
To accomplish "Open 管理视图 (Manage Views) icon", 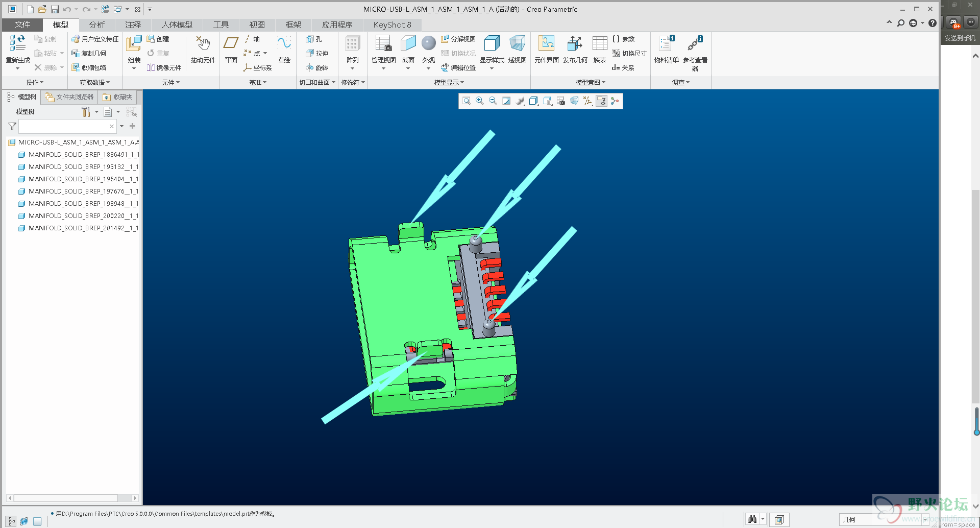I will coord(383,43).
